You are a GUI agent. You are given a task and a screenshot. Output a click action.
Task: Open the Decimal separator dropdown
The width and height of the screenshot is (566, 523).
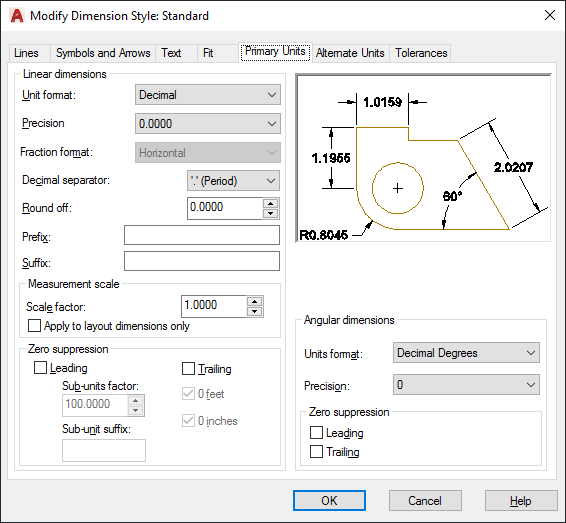tap(233, 180)
